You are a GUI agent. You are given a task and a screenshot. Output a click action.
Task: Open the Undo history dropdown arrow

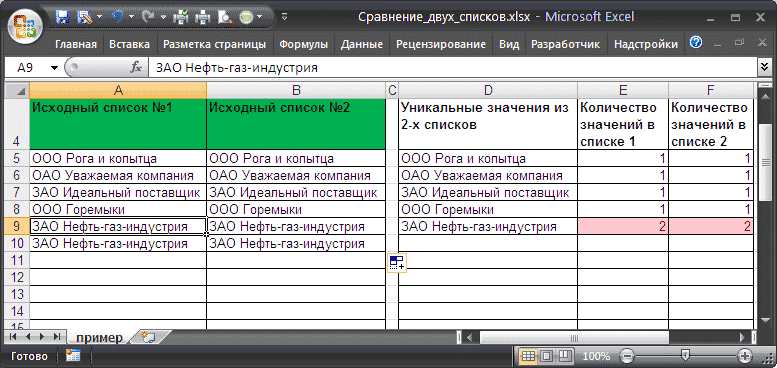click(x=131, y=17)
